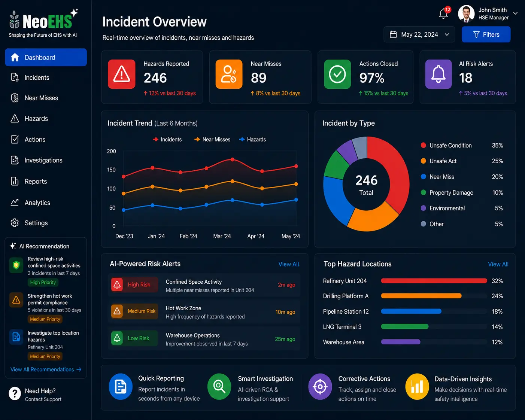Image resolution: width=525 pixels, height=420 pixels.
Task: Click the Hazards sidebar triangle icon
Action: coord(15,119)
